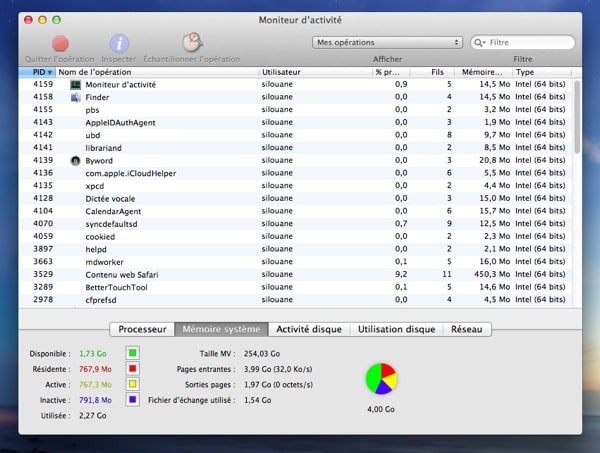Click the search magnifier in Filtre field

click(x=479, y=42)
